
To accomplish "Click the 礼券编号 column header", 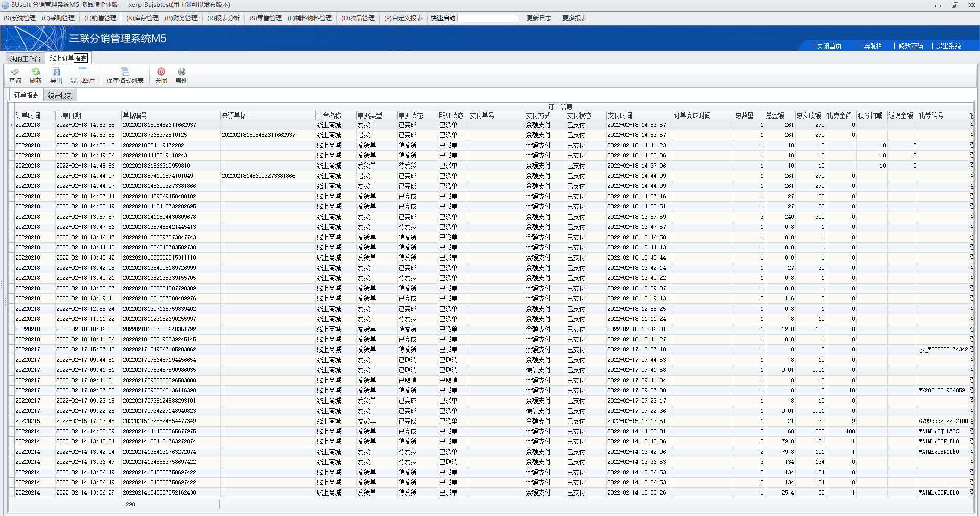I will point(943,115).
